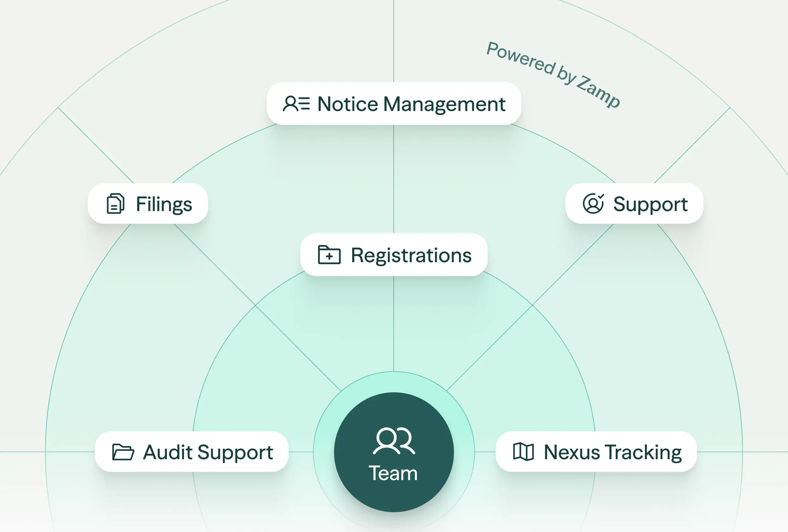This screenshot has width=788, height=532.
Task: Click the folder-plus icon beside Registrations
Action: point(329,255)
